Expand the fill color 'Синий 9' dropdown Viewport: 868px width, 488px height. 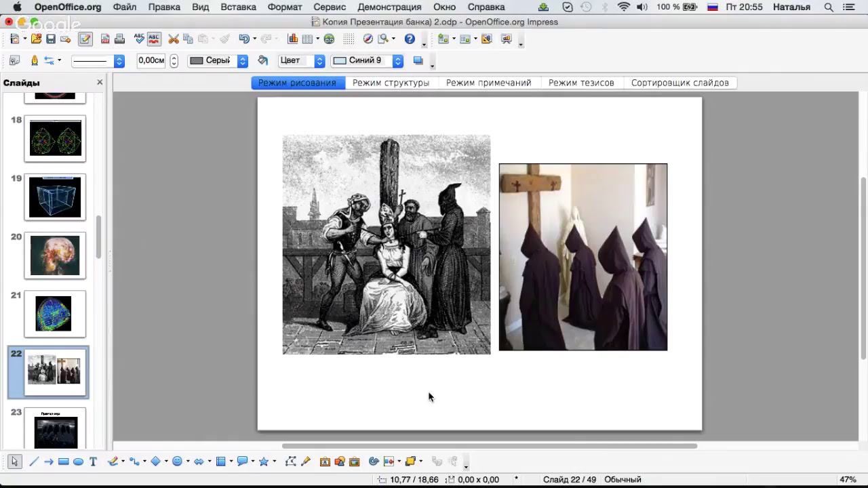[398, 60]
